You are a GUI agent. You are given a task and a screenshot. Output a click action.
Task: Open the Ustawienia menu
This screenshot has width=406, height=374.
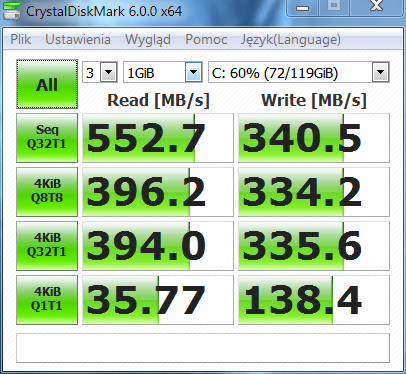[78, 40]
